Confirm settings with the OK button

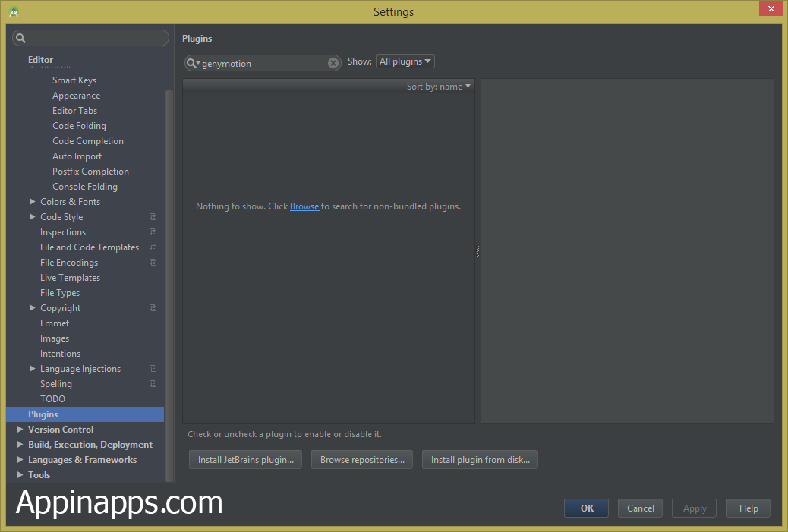(587, 508)
